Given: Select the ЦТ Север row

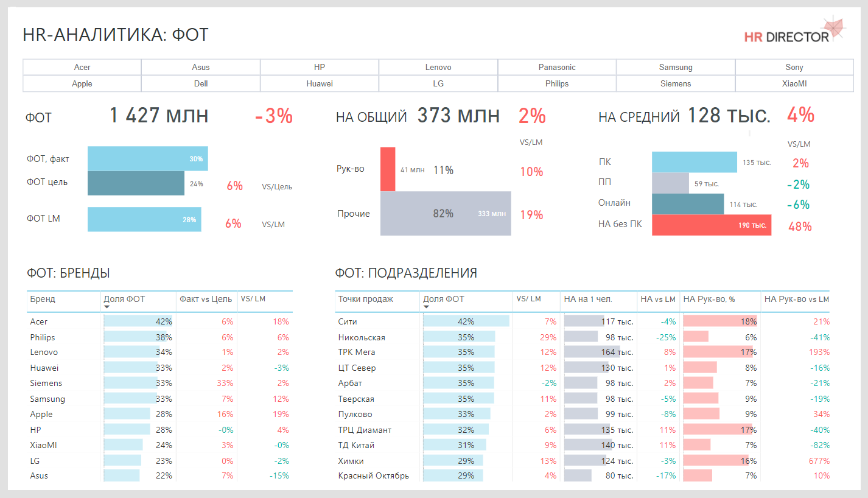Looking at the screenshot, I should click(583, 368).
